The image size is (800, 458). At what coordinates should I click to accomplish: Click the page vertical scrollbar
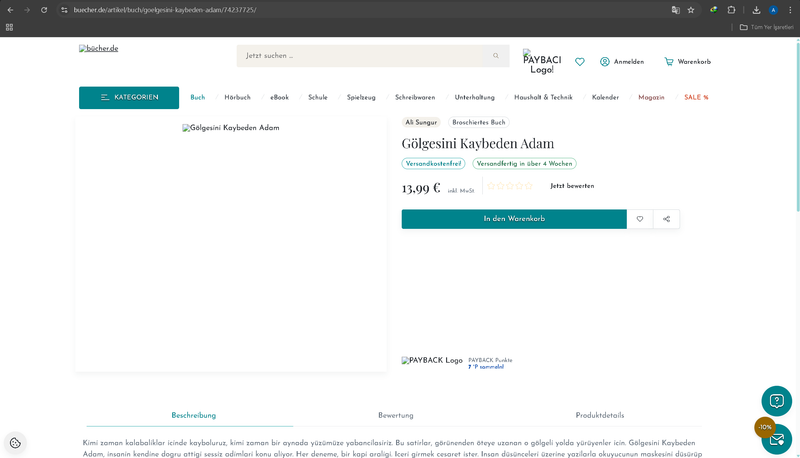(797, 126)
